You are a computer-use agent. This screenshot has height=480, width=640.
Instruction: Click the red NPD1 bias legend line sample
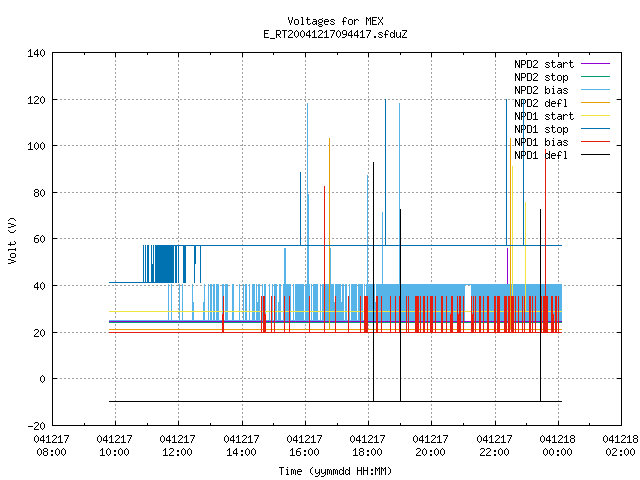click(x=595, y=142)
